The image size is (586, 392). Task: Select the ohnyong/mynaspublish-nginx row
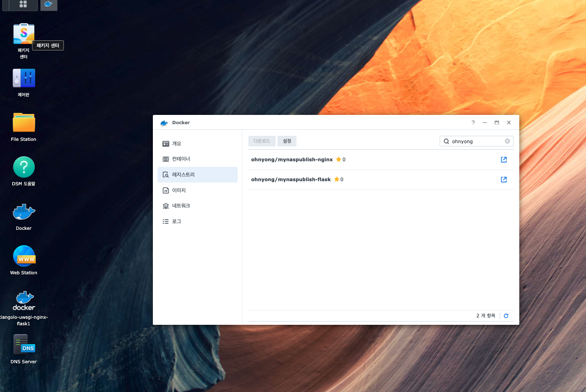tap(381, 159)
